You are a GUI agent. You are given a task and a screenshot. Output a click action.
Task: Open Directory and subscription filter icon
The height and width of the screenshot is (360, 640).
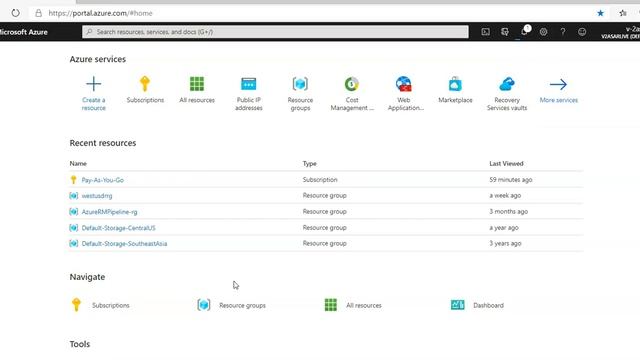(505, 32)
